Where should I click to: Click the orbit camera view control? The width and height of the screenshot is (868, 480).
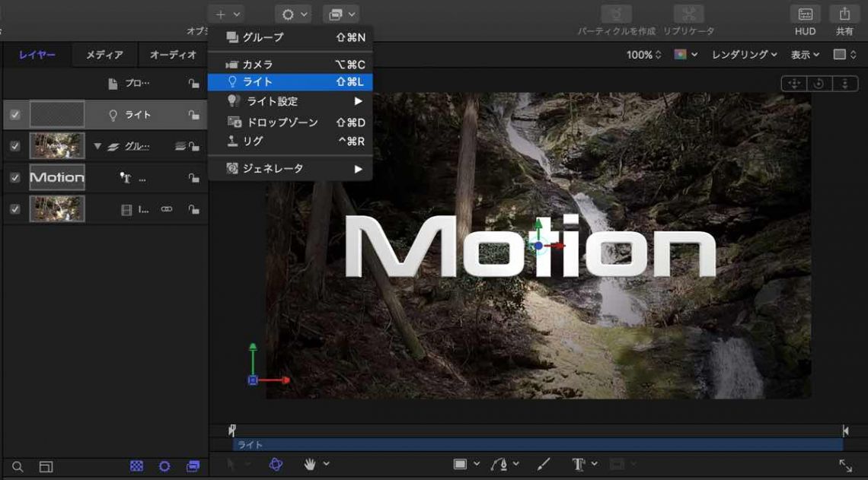click(x=819, y=84)
